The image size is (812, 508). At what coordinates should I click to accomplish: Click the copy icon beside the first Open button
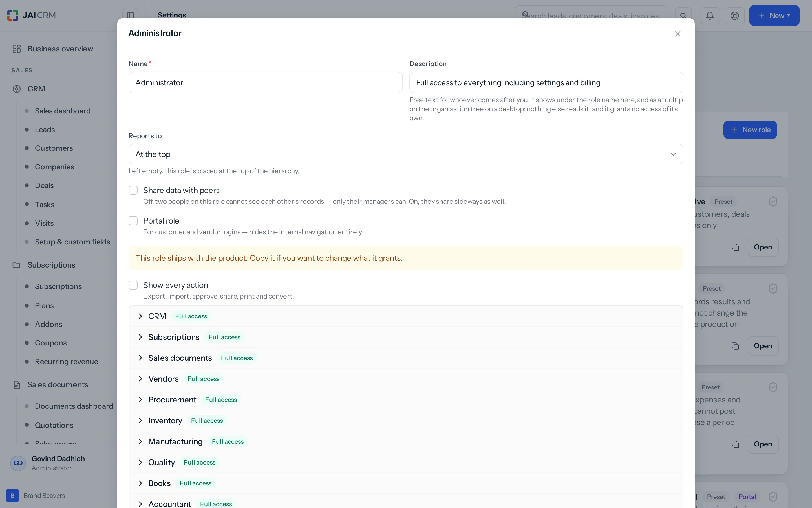(735, 247)
